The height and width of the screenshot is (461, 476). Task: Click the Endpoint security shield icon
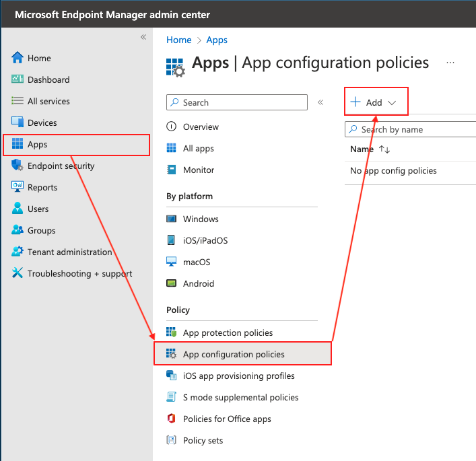pos(18,165)
